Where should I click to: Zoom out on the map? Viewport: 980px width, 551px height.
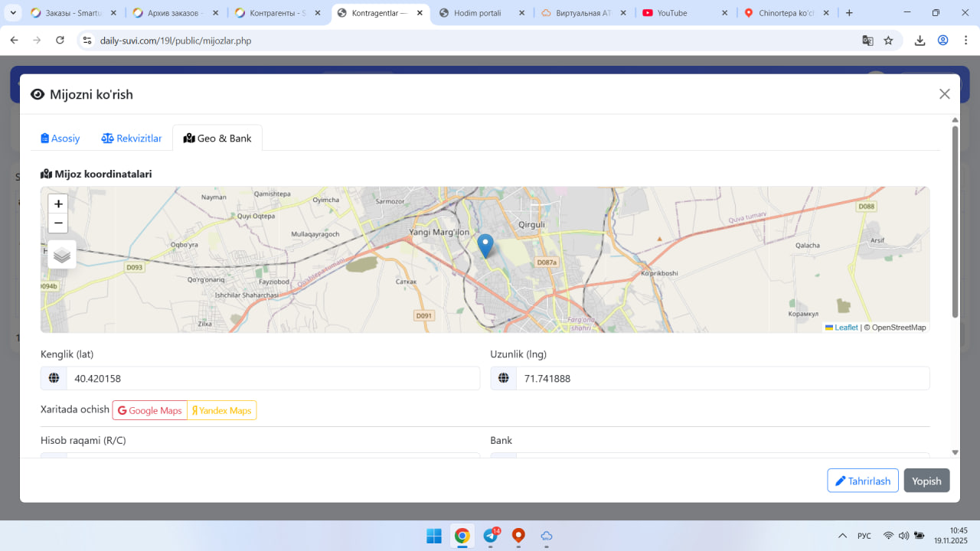coord(58,223)
